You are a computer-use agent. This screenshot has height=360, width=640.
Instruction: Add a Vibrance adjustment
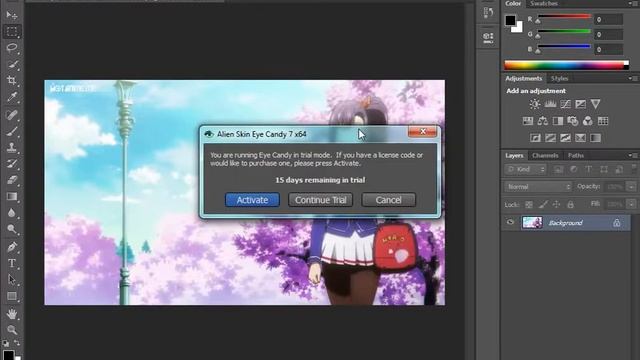596,104
